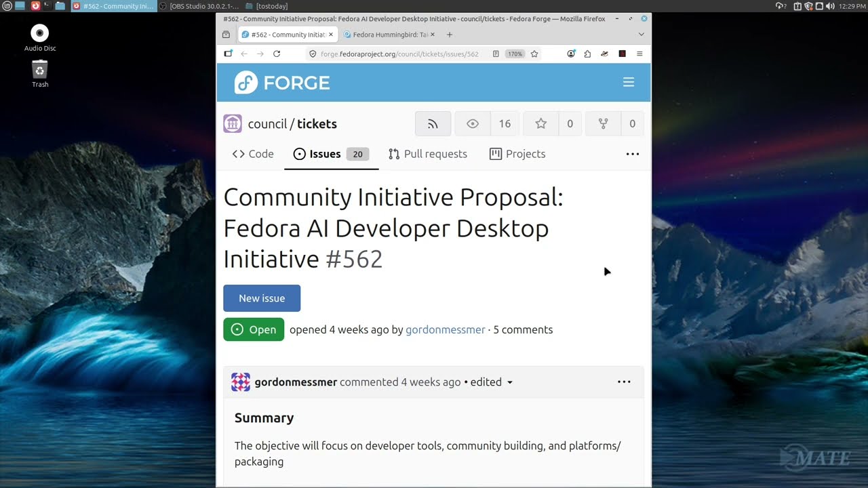This screenshot has width=868, height=488.
Task: Click the green Open status badge
Action: pyautogui.click(x=254, y=329)
